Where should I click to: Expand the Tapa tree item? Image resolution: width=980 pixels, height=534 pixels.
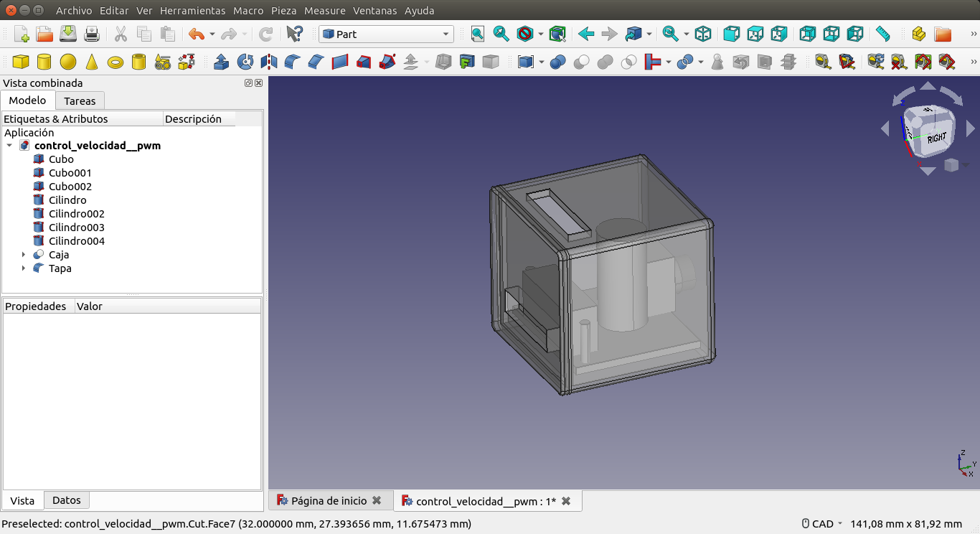click(x=24, y=268)
